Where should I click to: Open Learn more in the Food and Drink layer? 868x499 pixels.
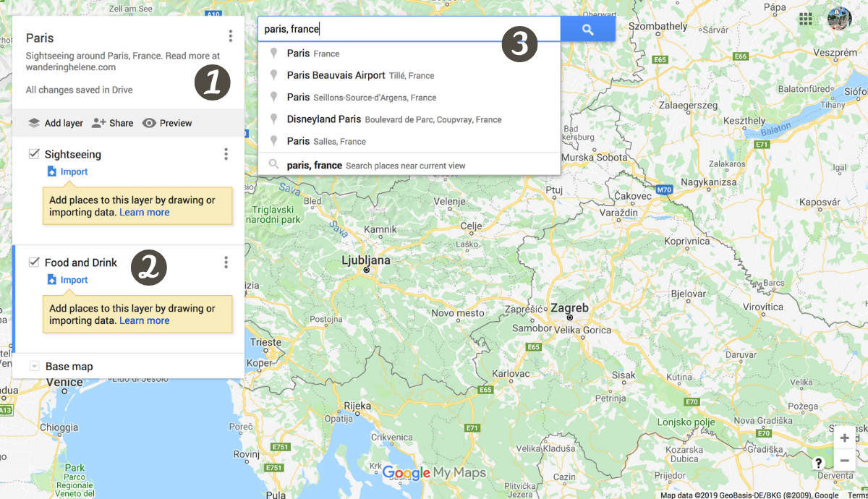point(145,321)
